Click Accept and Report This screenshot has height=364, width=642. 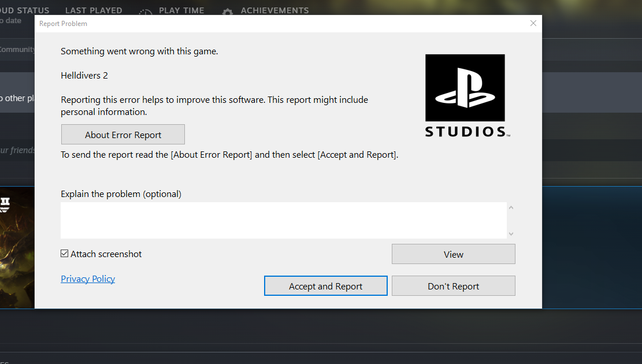tap(325, 286)
